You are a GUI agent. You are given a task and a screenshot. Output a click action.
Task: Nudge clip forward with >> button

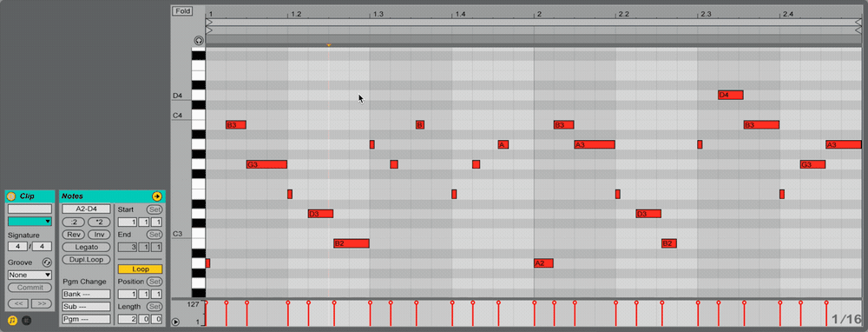point(42,303)
